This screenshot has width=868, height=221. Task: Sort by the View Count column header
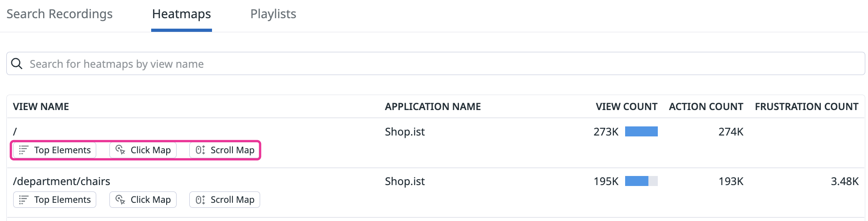point(626,107)
